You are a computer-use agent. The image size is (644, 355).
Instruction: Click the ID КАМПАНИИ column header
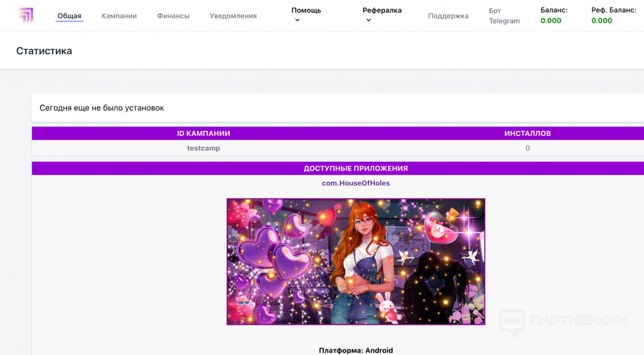pyautogui.click(x=204, y=134)
